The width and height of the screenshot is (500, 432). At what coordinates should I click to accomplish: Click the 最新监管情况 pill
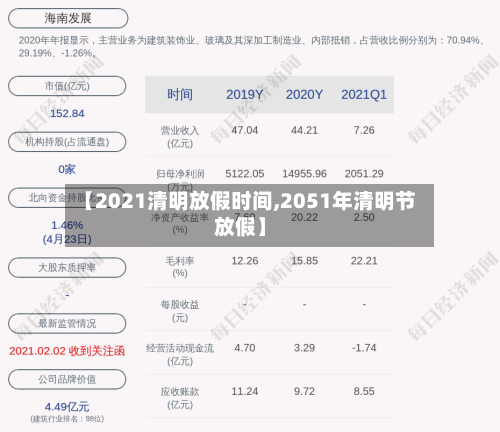click(x=67, y=323)
